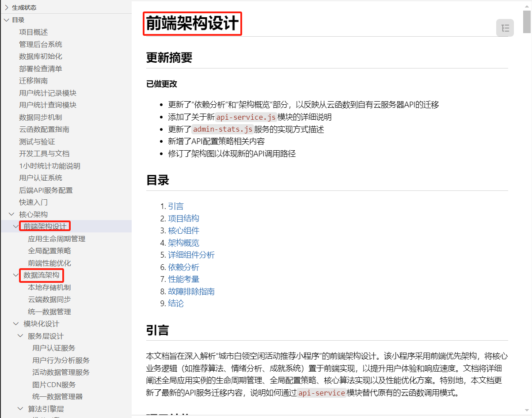Open 项目概述 in the sidebar
The width and height of the screenshot is (532, 418).
coord(33,32)
